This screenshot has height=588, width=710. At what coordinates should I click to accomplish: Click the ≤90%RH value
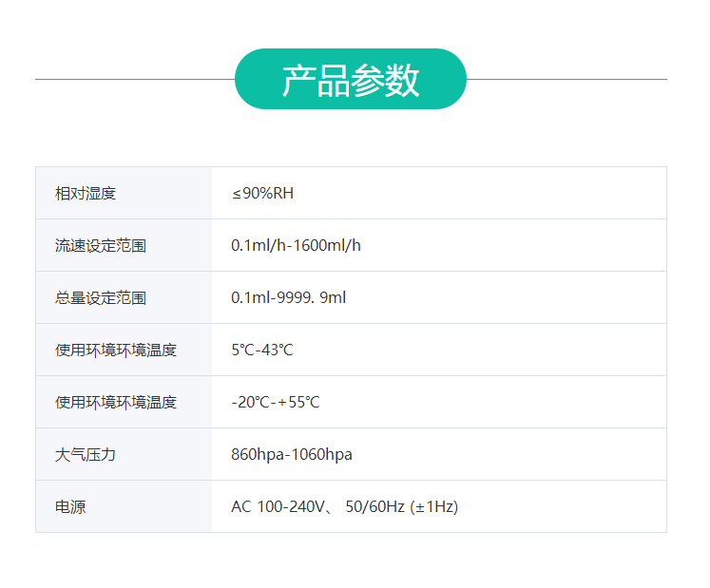tap(262, 194)
